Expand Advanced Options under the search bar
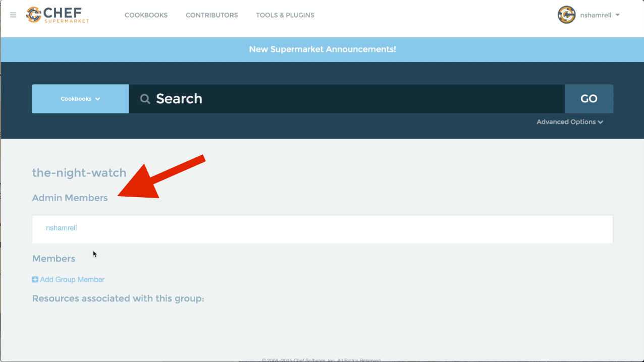The image size is (644, 362). tap(569, 122)
